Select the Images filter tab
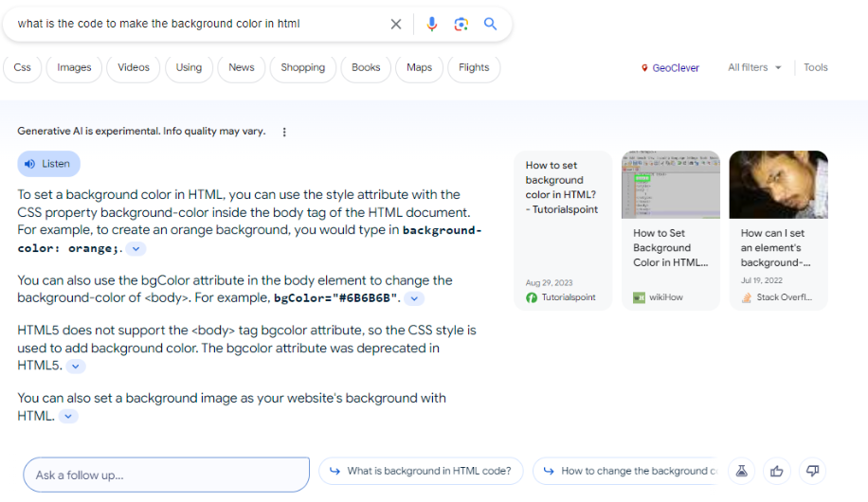 74,67
